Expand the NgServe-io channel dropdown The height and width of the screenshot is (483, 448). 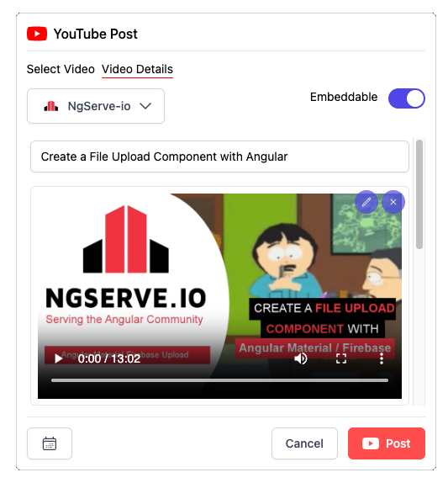(x=96, y=106)
